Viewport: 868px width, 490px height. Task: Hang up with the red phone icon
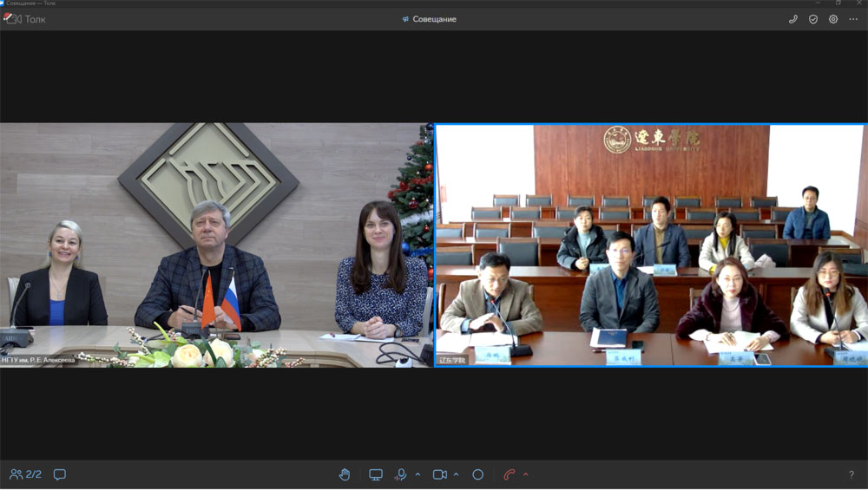tap(510, 474)
